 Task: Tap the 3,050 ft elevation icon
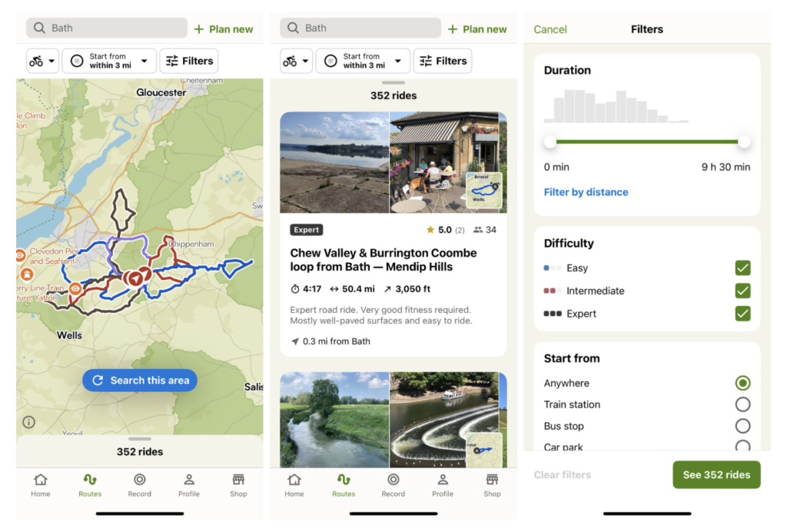(387, 289)
